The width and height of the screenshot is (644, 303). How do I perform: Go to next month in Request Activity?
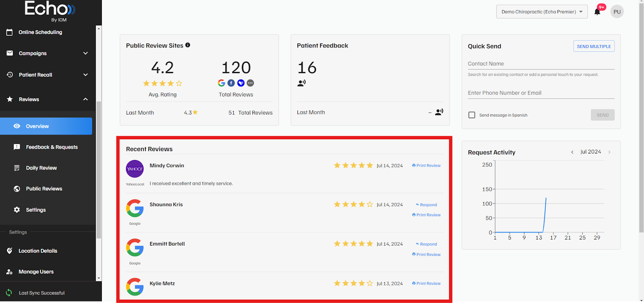pyautogui.click(x=609, y=152)
